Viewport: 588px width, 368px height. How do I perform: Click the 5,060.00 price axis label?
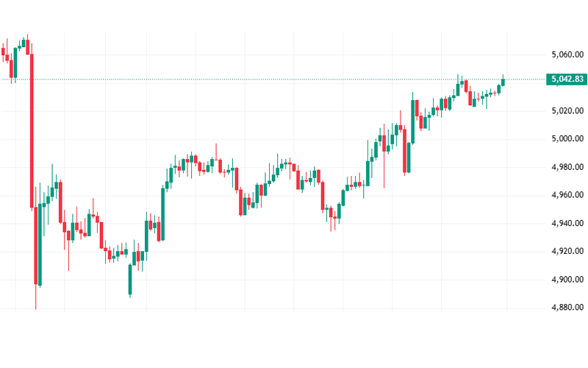[x=567, y=54]
